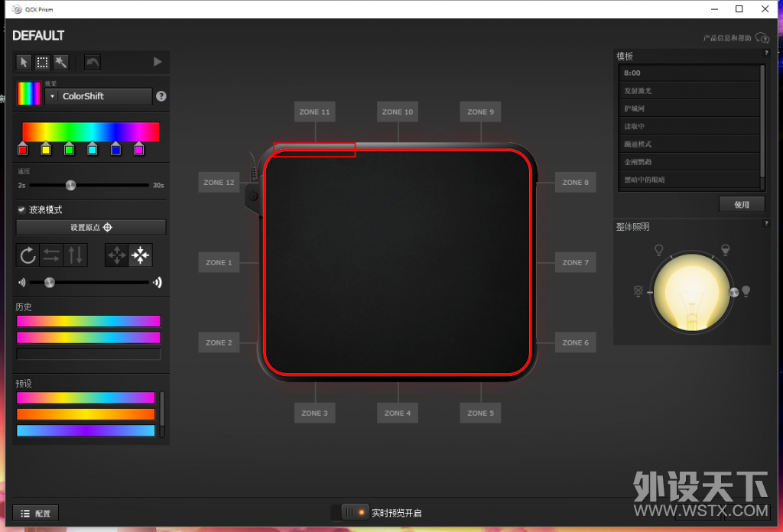Select the rectangular zone selection tool
Screen dimensions: 783x532
42,62
